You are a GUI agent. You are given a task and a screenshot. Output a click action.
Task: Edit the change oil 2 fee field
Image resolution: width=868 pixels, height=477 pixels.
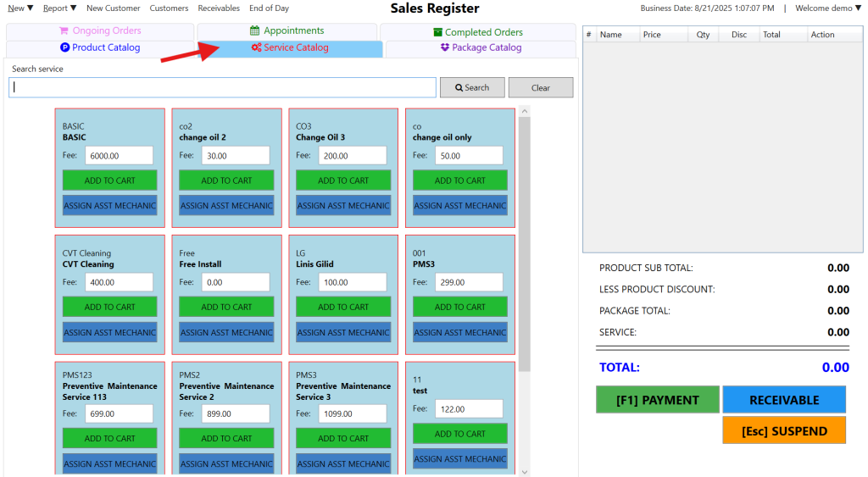tap(236, 156)
